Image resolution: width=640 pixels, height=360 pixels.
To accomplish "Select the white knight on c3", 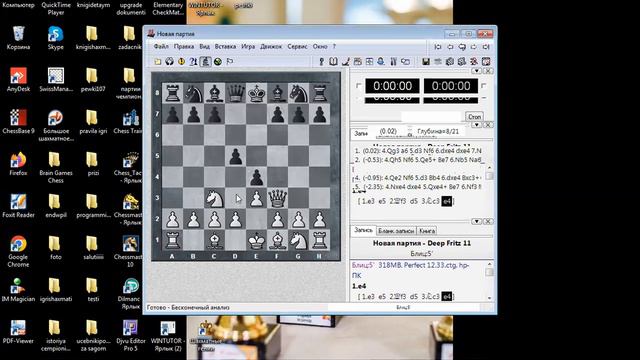I will coord(215,198).
